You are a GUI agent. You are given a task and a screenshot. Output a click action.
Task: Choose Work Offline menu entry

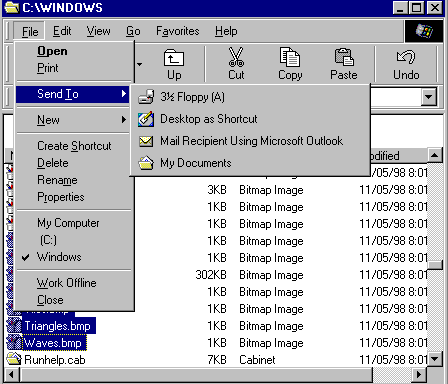pyautogui.click(x=74, y=283)
